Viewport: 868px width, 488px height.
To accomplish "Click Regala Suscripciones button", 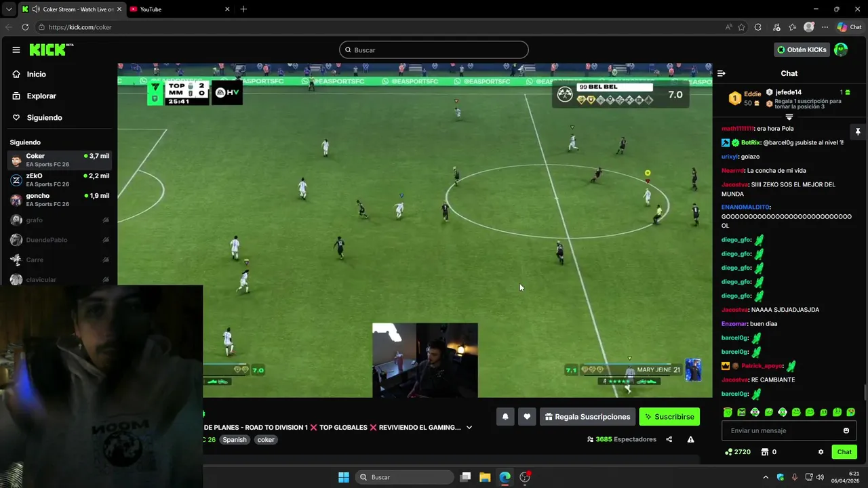I will point(587,417).
